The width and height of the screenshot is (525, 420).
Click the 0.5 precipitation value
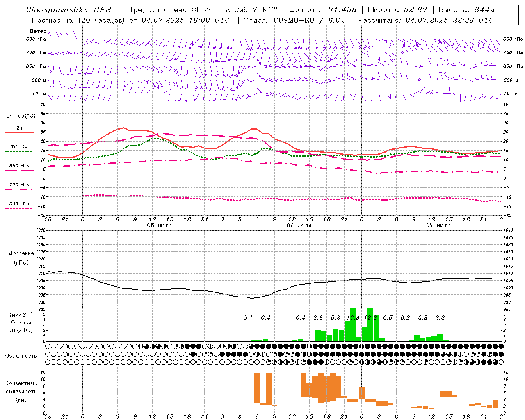388,317
